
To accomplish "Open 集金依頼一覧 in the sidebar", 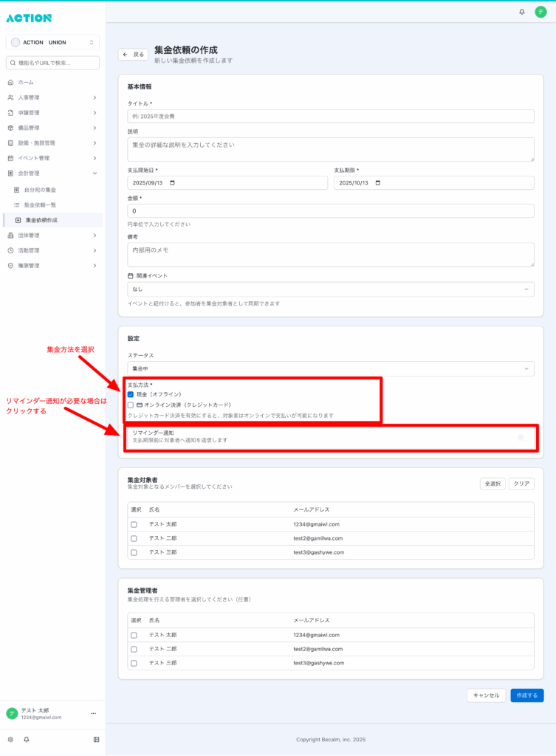I will (40, 205).
